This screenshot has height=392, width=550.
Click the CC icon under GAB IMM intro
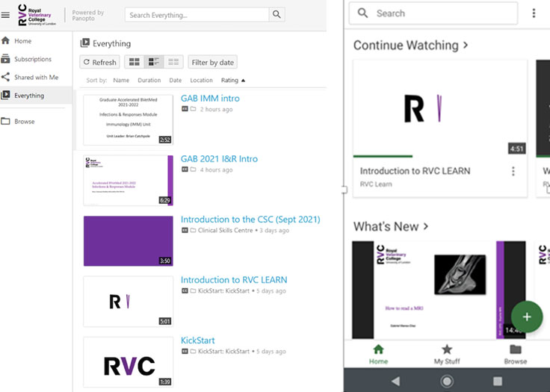pos(185,109)
